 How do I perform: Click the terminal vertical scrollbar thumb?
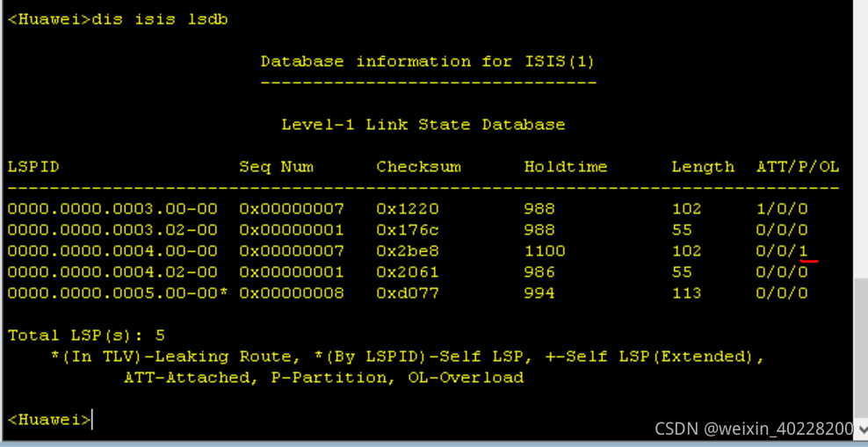click(x=861, y=350)
